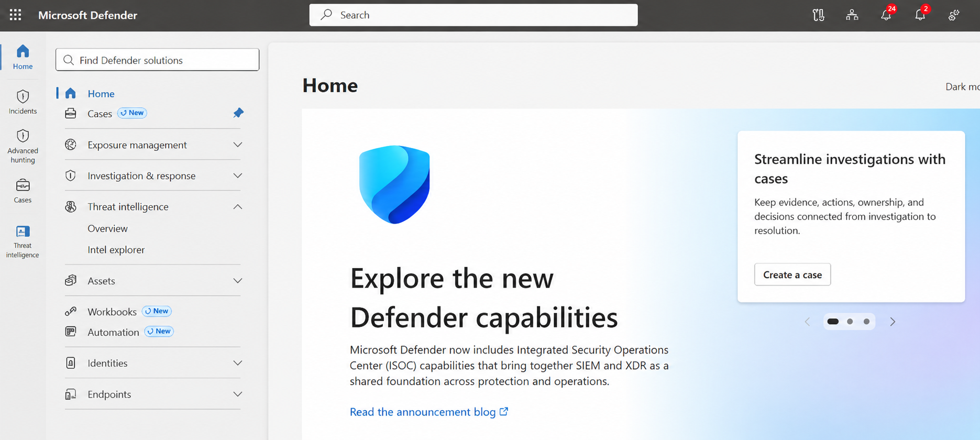
Task: Click the Find Defender solutions field
Action: [157, 60]
